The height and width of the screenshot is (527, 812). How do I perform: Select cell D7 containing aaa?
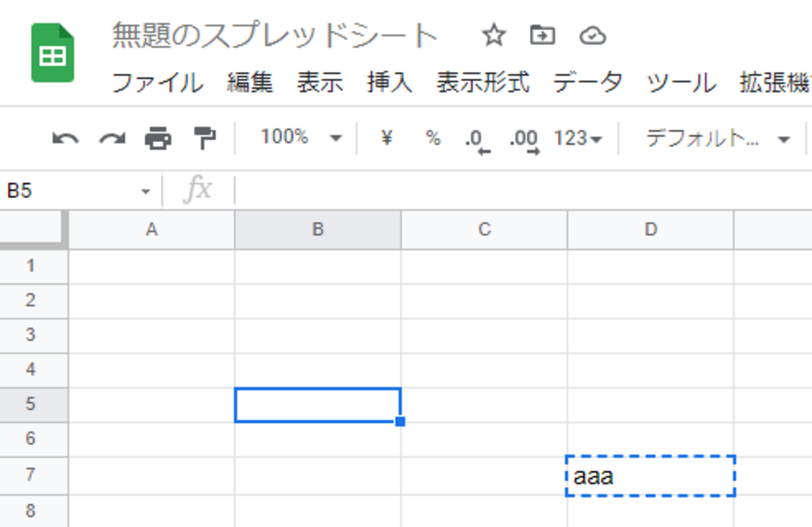[650, 476]
